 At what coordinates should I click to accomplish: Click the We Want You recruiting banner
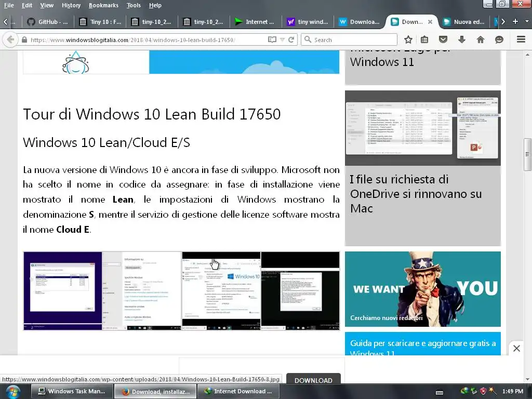(423, 289)
